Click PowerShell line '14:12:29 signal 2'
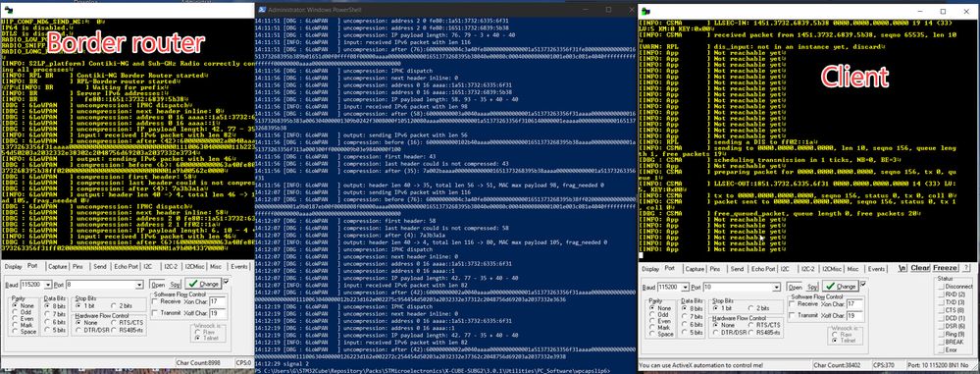 pos(282,364)
